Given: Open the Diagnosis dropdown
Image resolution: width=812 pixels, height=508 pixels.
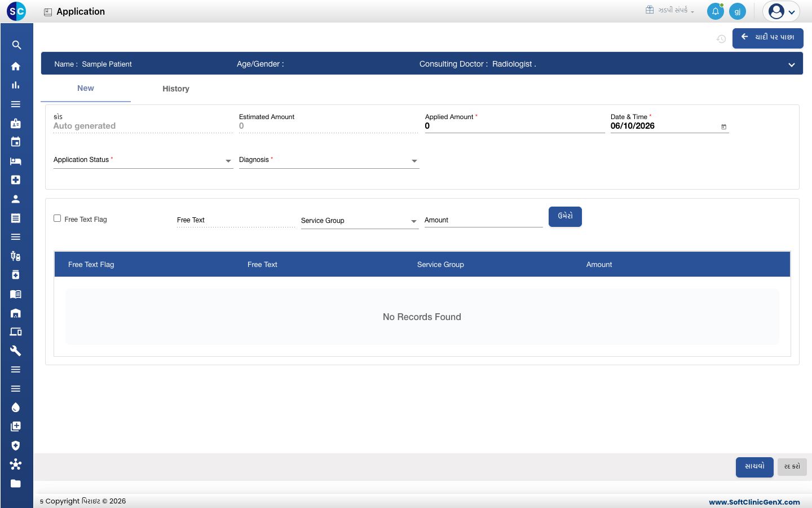Looking at the screenshot, I should tap(329, 160).
